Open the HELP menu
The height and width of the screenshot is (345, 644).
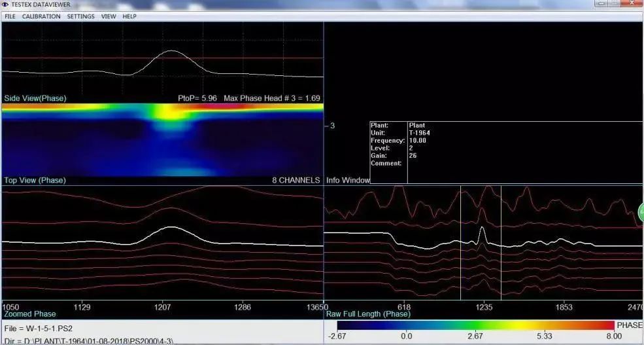click(x=129, y=16)
